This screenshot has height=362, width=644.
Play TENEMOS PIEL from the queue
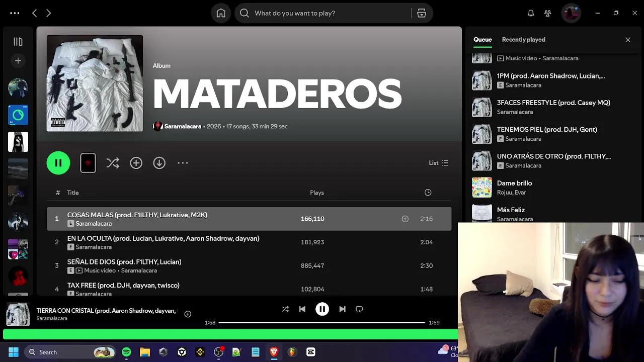pyautogui.click(x=552, y=134)
